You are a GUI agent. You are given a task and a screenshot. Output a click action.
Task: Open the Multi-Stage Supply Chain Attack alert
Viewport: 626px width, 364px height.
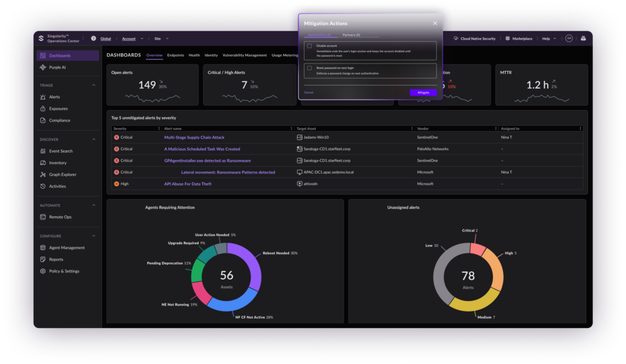194,137
